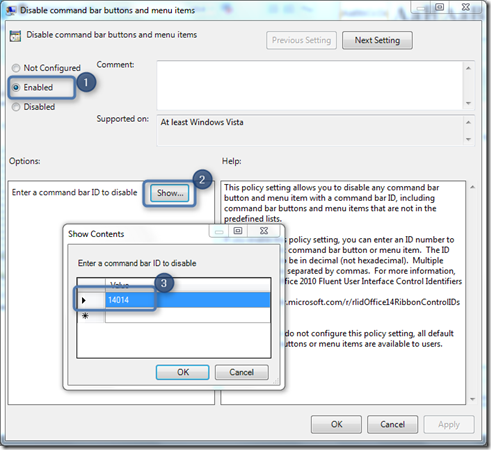The width and height of the screenshot is (491, 450).
Task: Go to Next Setting
Action: [x=377, y=40]
